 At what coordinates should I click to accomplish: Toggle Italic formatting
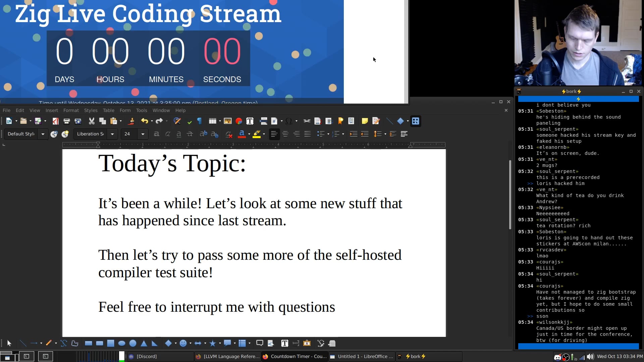(167, 134)
